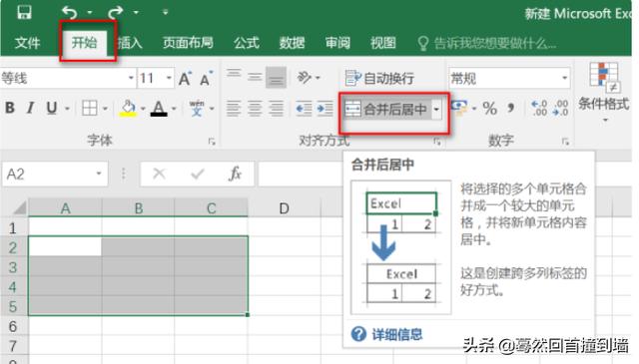Image resolution: width=639 pixels, height=364 pixels.
Task: Click 合并后居中 merge and center button
Action: point(386,109)
